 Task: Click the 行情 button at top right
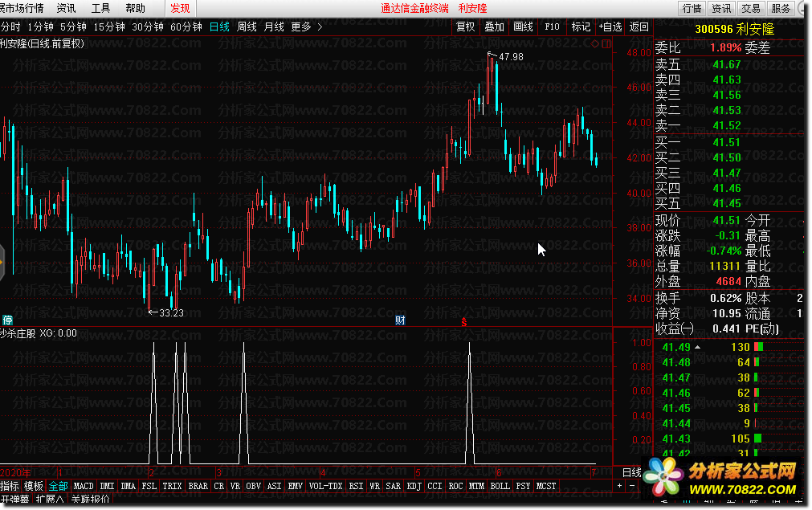(x=692, y=8)
